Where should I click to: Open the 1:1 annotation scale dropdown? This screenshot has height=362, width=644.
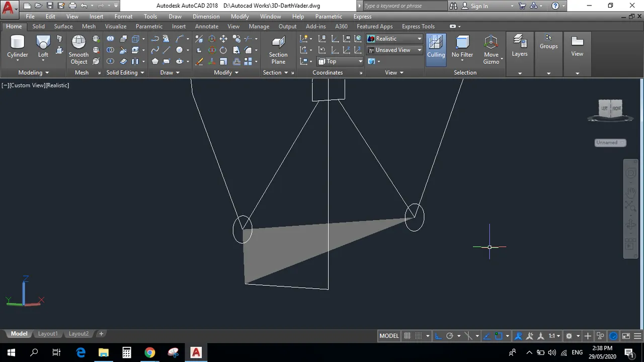click(554, 336)
